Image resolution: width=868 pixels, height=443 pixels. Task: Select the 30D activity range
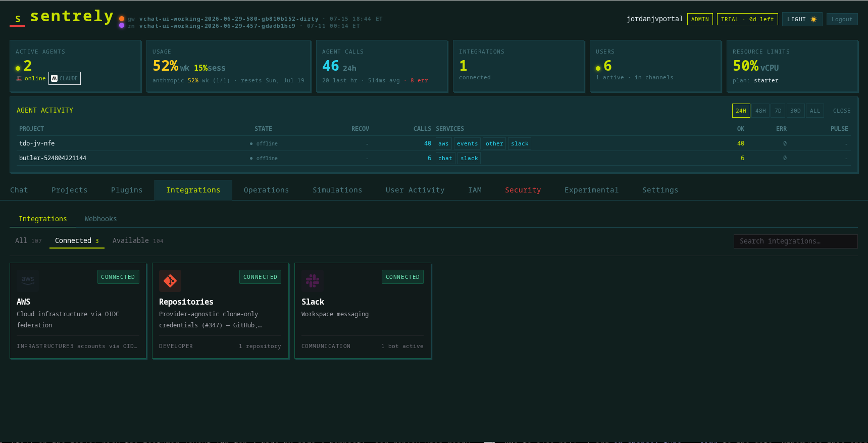click(x=795, y=111)
